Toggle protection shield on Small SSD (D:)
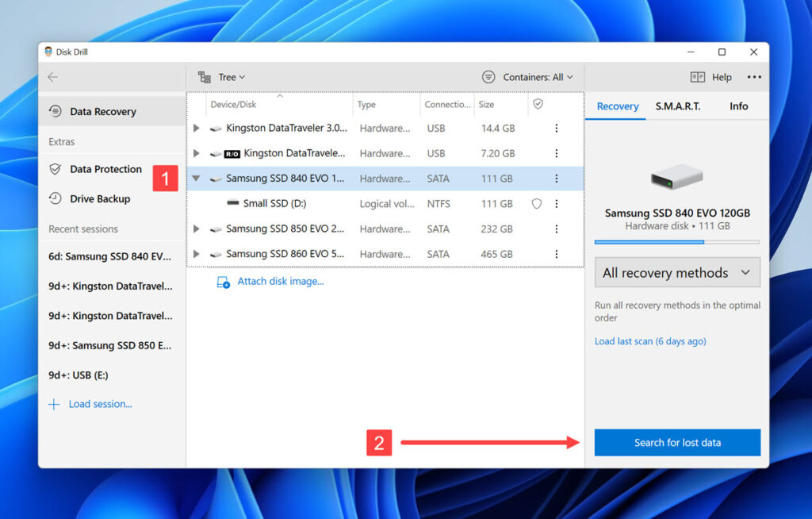 pyautogui.click(x=537, y=204)
